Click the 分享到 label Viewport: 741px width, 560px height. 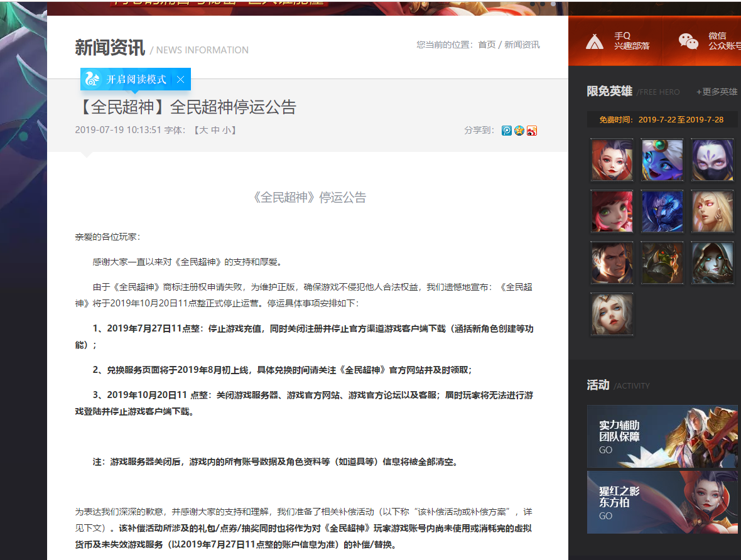point(479,131)
